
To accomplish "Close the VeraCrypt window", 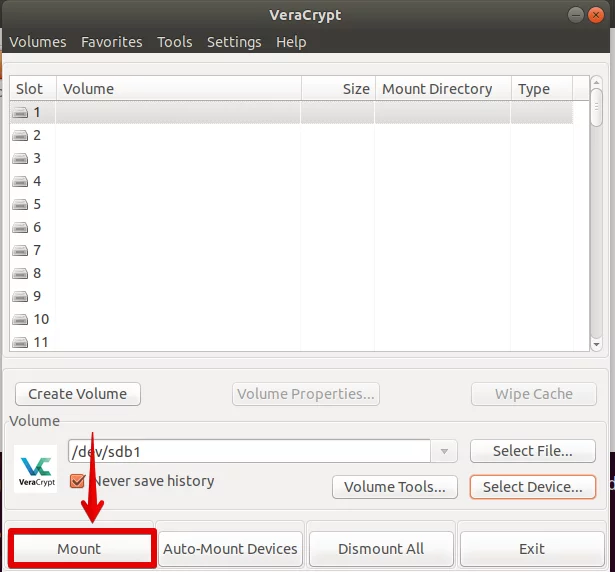I will (596, 15).
